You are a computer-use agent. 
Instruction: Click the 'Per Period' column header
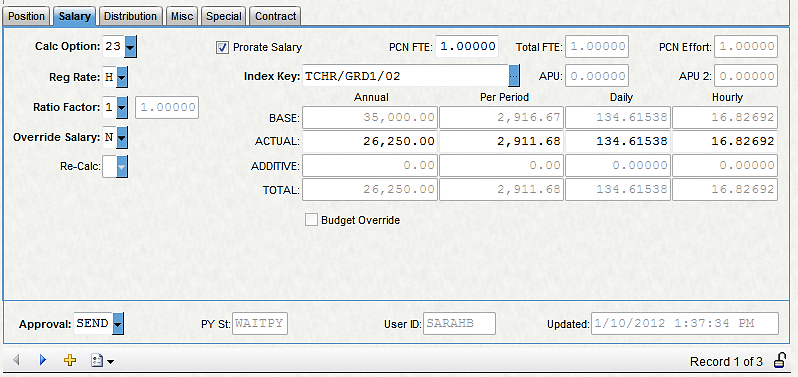(x=504, y=97)
